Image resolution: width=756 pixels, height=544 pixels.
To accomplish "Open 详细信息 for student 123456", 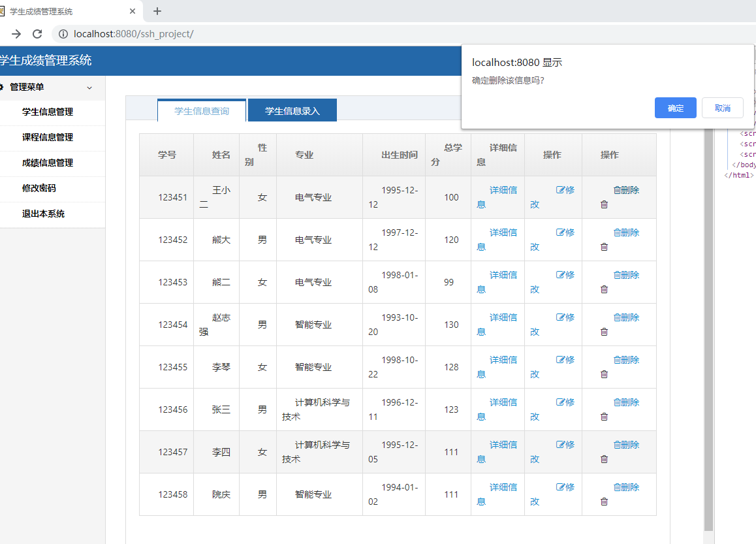I will click(x=497, y=409).
